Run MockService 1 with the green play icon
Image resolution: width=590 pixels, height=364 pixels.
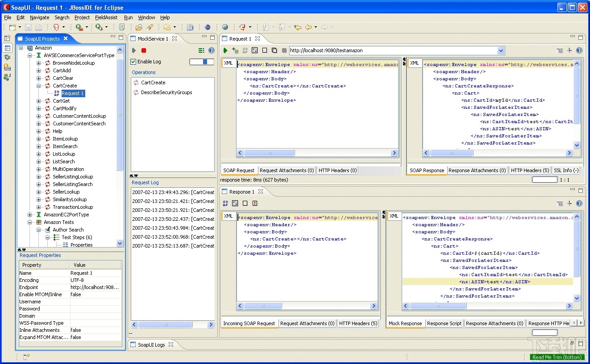coord(133,50)
